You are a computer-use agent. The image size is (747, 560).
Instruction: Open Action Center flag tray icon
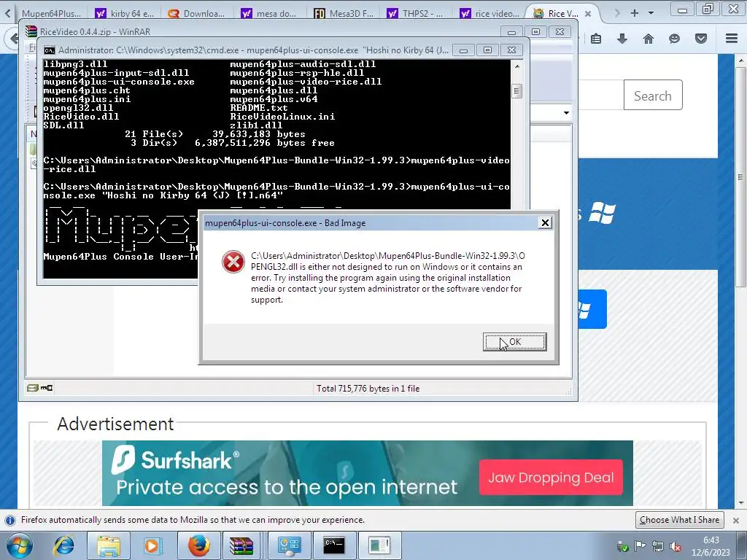coord(640,546)
